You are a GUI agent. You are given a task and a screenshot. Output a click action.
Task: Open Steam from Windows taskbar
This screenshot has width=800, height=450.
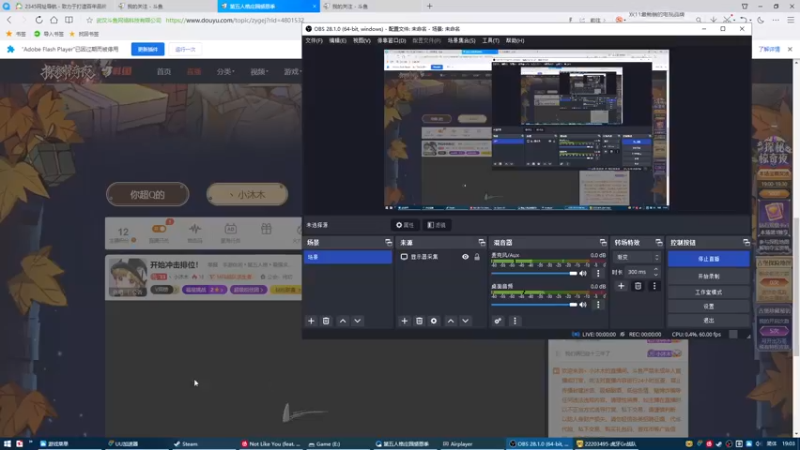click(x=186, y=444)
